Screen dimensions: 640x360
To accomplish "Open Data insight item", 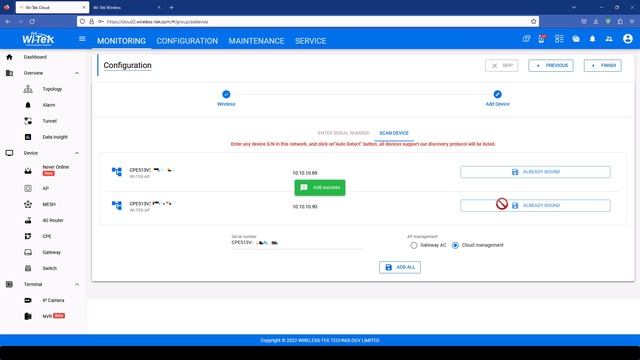I will click(x=55, y=137).
